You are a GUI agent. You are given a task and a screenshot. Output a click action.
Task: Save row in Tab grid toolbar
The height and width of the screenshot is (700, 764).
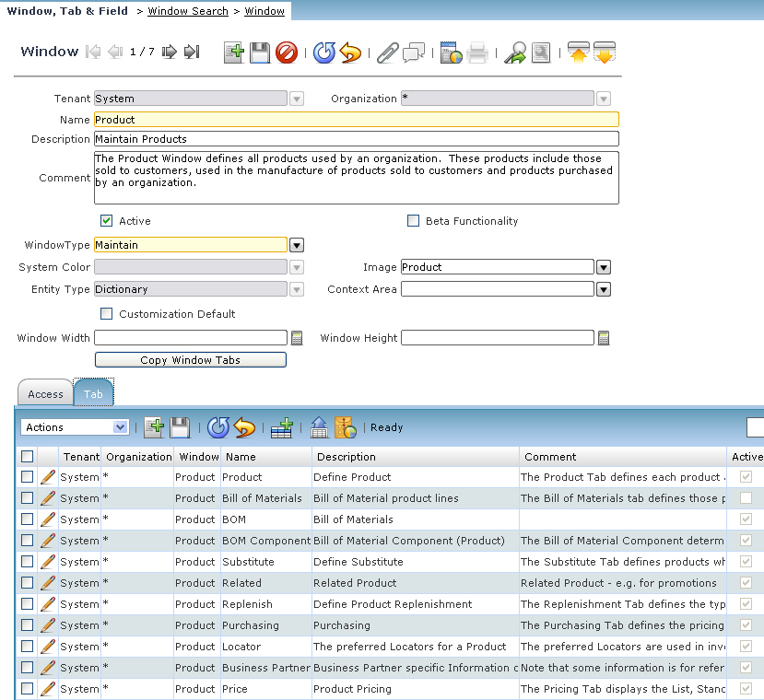pyautogui.click(x=180, y=427)
